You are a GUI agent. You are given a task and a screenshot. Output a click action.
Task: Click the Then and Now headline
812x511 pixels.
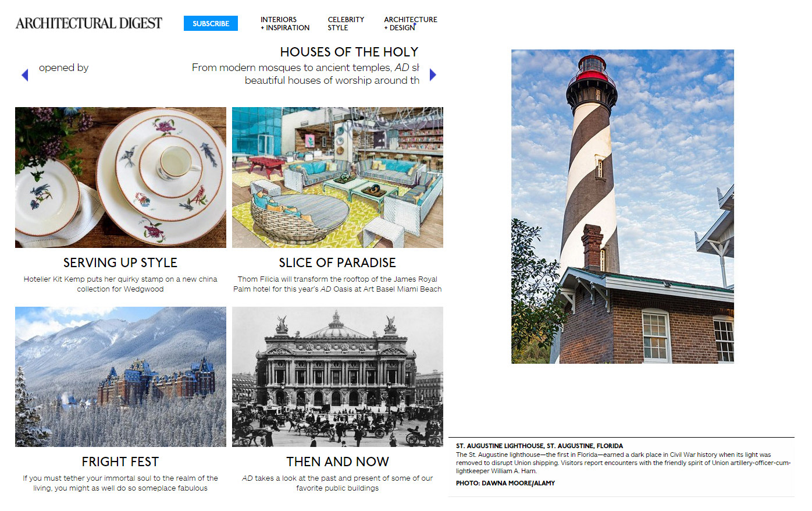pyautogui.click(x=337, y=462)
